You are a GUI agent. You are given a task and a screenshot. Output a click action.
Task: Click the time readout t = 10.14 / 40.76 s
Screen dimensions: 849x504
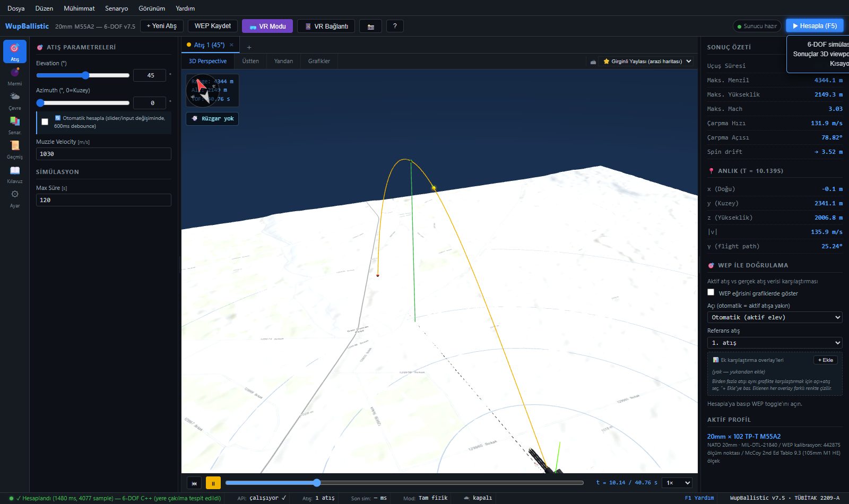pyautogui.click(x=627, y=483)
